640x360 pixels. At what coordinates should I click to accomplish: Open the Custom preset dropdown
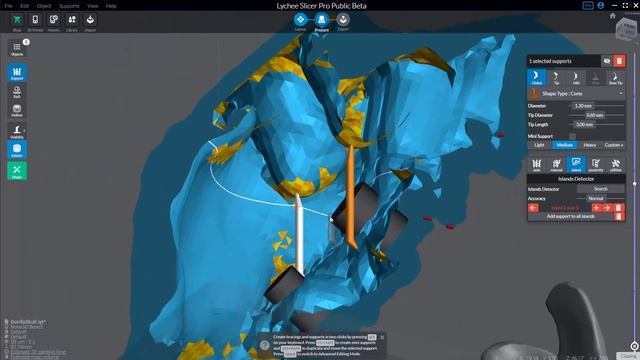pyautogui.click(x=613, y=145)
